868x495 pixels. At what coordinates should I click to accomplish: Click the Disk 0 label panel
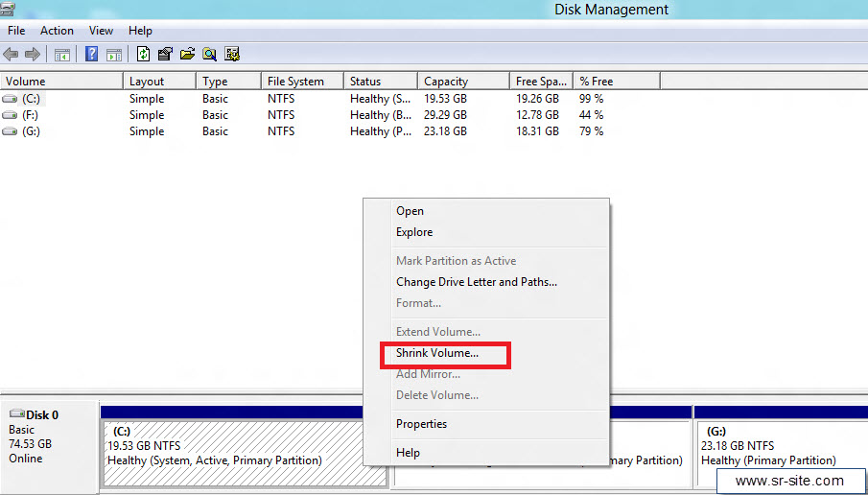(50, 446)
